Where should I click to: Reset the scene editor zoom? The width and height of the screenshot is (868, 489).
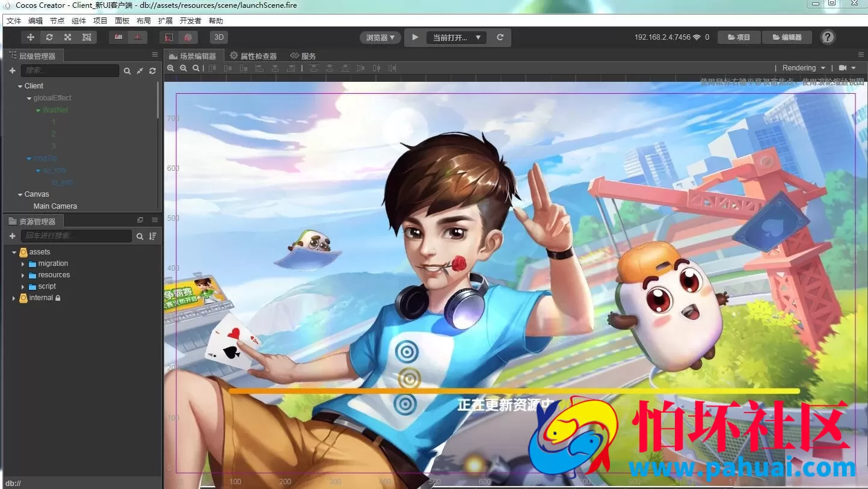click(x=196, y=69)
